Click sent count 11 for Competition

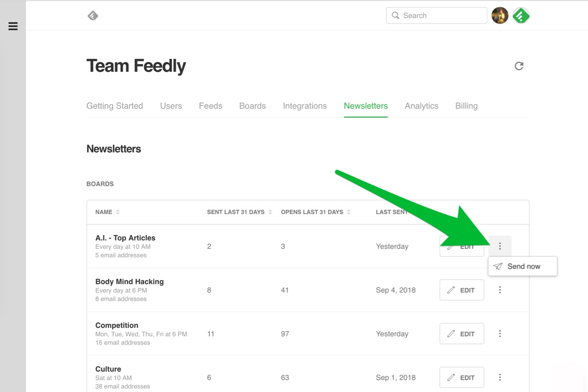[211, 334]
